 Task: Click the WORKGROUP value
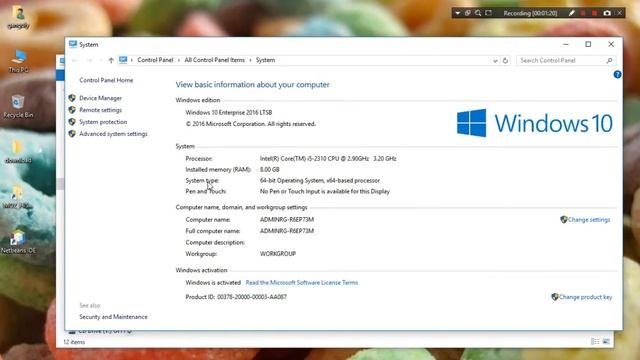tap(278, 253)
